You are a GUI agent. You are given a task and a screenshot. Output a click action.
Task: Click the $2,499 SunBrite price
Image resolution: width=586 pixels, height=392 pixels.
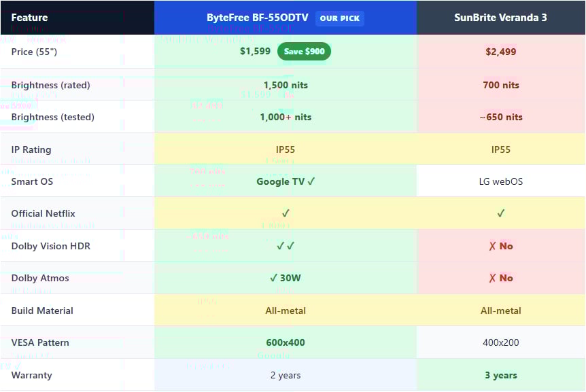tap(500, 52)
